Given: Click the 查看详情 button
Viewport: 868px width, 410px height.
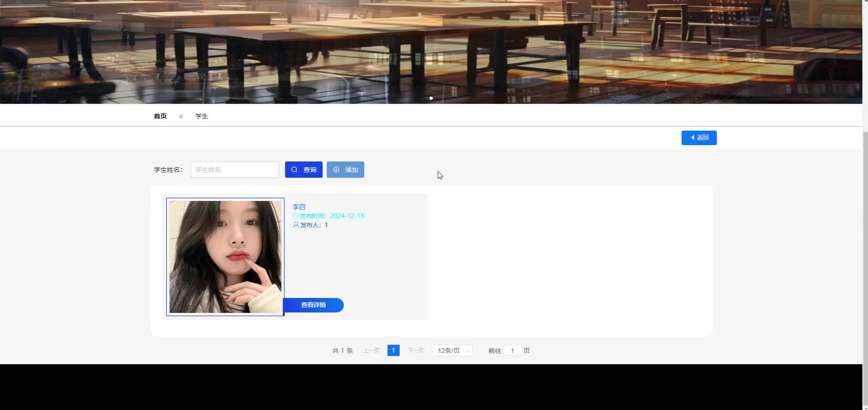Looking at the screenshot, I should tap(313, 305).
